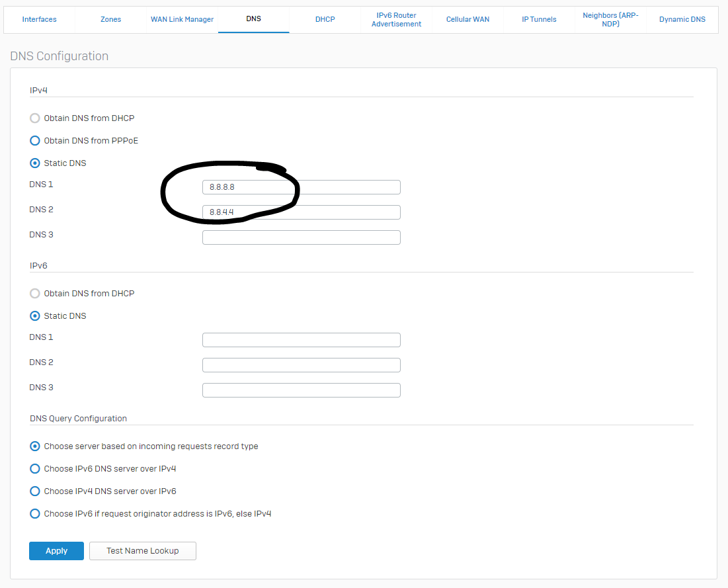728x588 pixels.
Task: Select the DNS tab
Action: pos(253,19)
